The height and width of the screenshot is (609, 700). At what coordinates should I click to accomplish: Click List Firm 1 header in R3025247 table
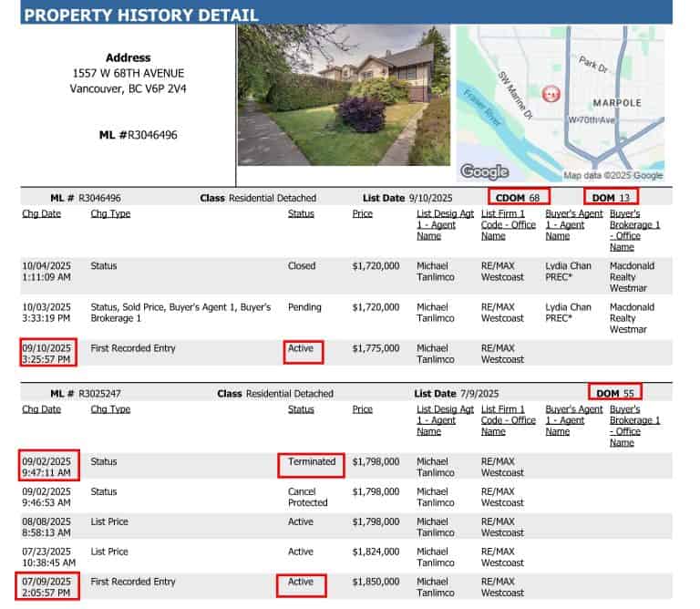click(x=509, y=420)
